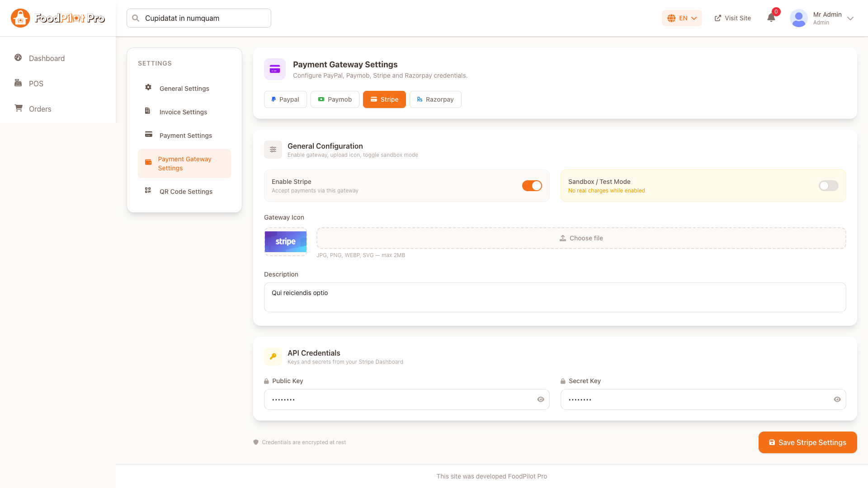Click the encrypted credentials shield icon

coord(256,442)
